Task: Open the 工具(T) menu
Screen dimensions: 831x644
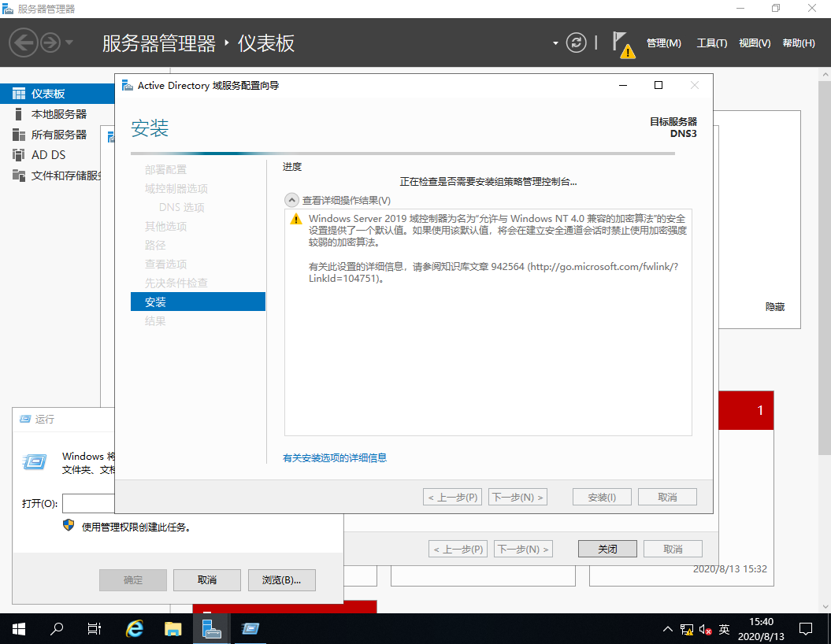Action: tap(711, 43)
